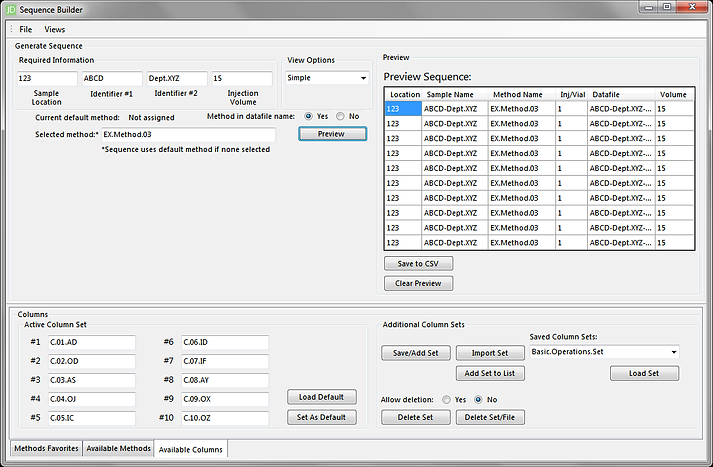
Task: Click the toolbar grip handle left of File
Action: click(x=12, y=29)
